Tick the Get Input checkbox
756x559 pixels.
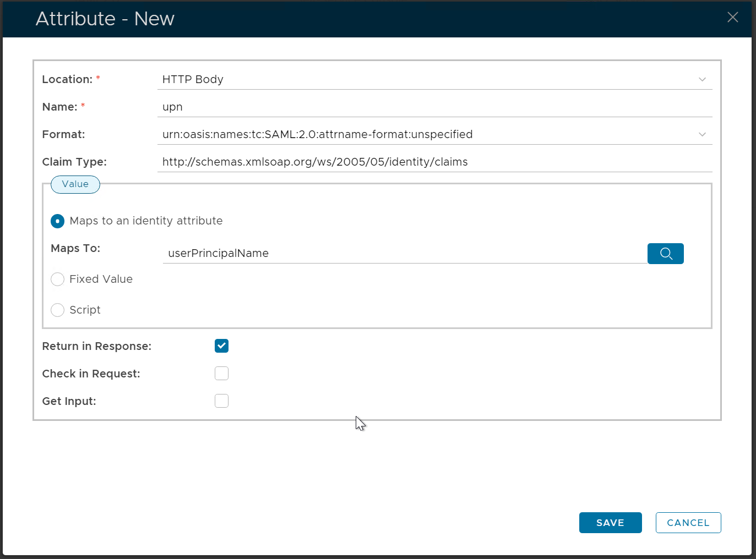[x=221, y=401]
